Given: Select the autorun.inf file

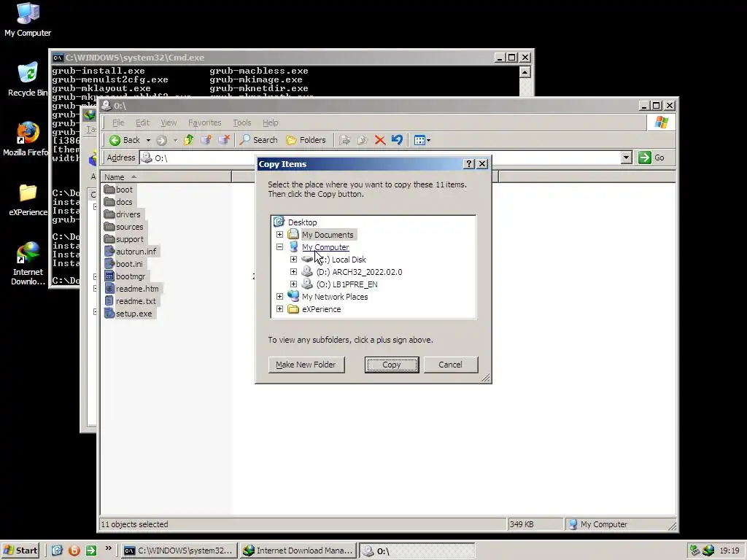Looking at the screenshot, I should tap(131, 252).
